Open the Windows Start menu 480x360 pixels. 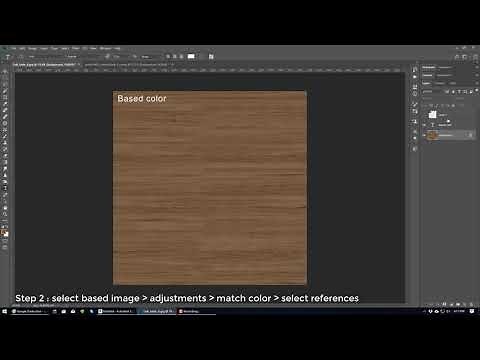point(4,311)
